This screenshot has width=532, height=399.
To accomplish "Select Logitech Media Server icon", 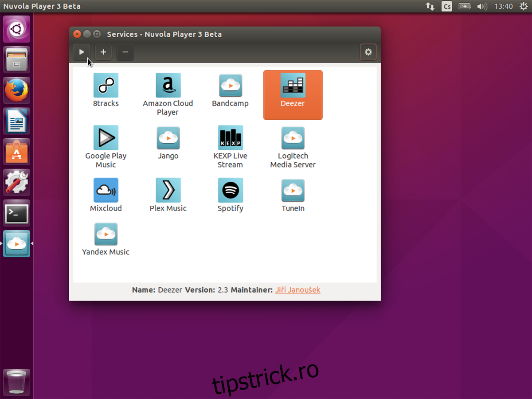I will point(293,138).
